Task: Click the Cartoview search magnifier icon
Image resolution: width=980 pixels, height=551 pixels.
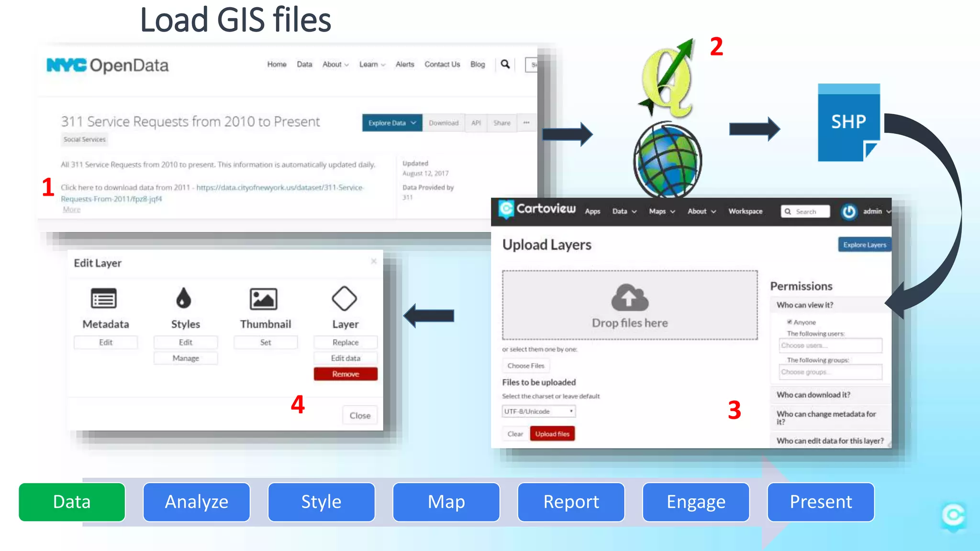Action: [x=788, y=211]
